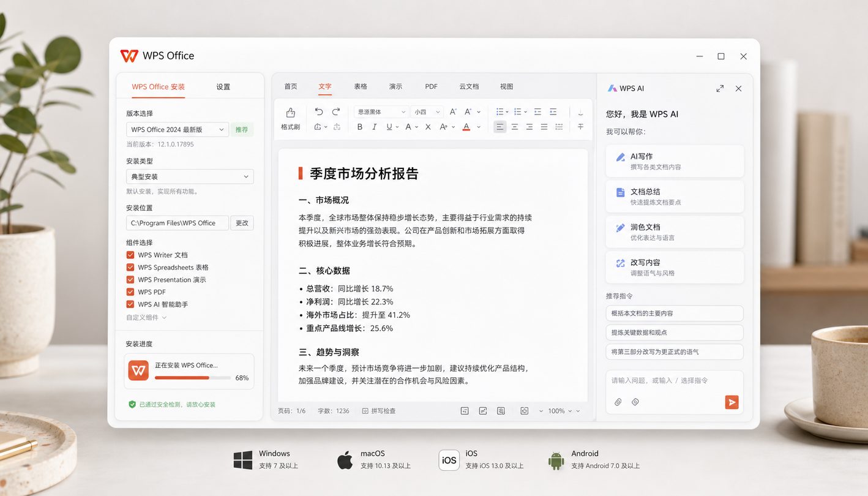Screen dimensions: 868x496
Task: Uncheck the WPS Spreadsheets 表格 component
Action: point(130,267)
